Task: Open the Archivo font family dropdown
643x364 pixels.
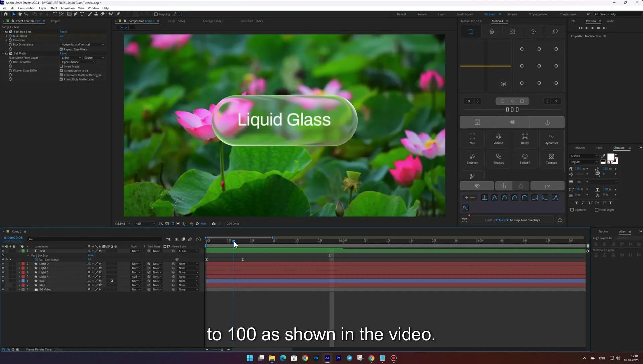Action: coord(584,156)
